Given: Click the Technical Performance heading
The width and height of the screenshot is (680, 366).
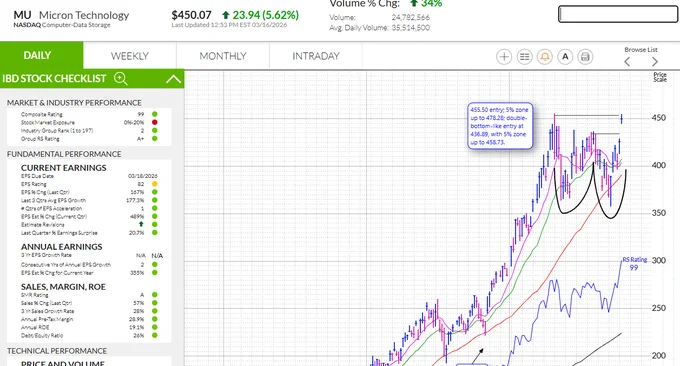Looking at the screenshot, I should [x=57, y=351].
